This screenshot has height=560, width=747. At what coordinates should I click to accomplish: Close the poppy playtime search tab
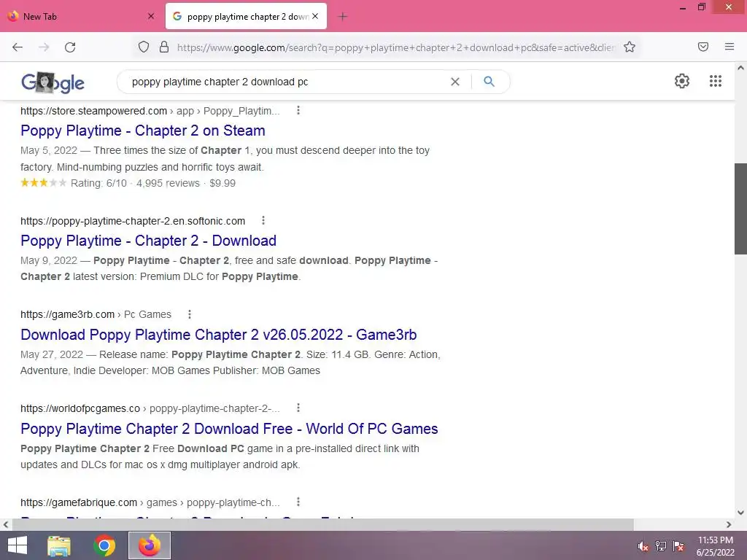coord(315,16)
